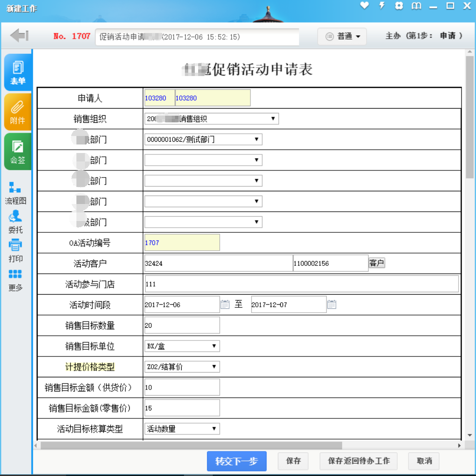The width and height of the screenshot is (476, 476).
Task: Click the back arrow icon
Action: (19, 35)
